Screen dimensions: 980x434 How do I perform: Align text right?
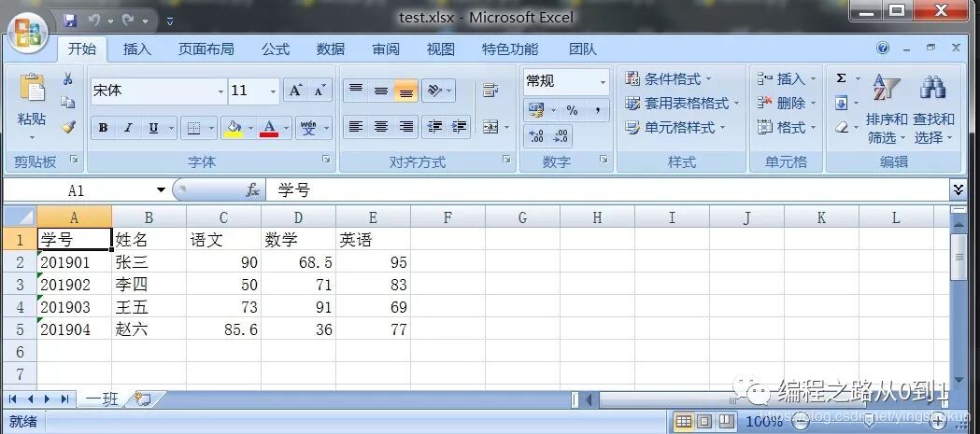[x=406, y=127]
